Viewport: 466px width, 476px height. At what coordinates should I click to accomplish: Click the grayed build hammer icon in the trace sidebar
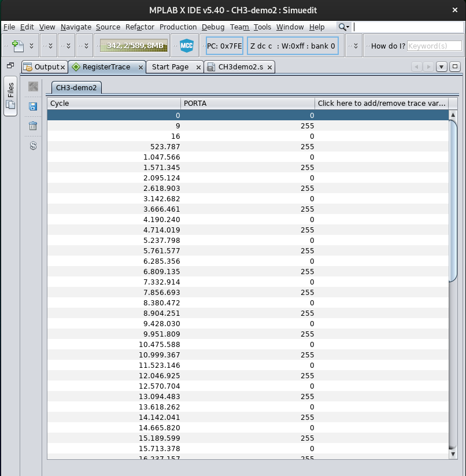33,87
